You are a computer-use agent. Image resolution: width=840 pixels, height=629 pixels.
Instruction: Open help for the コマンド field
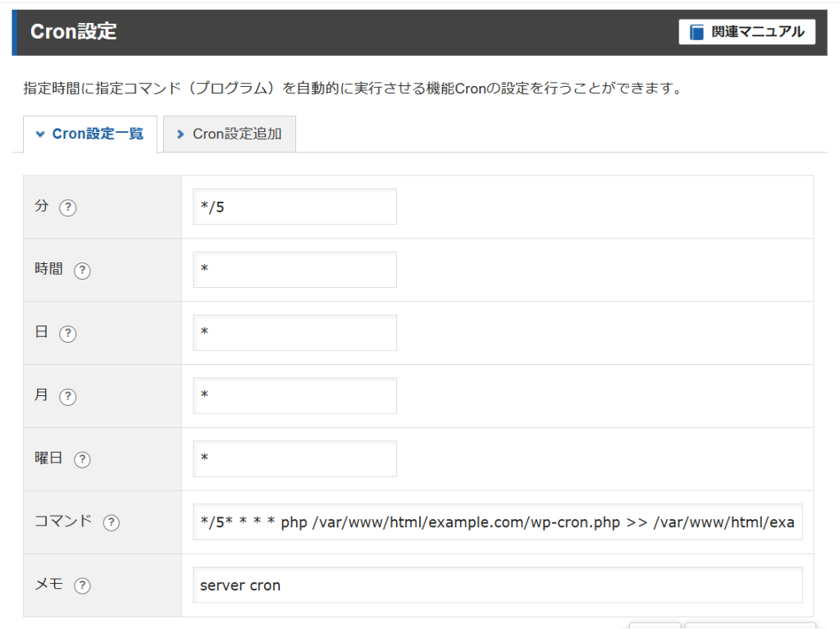(111, 522)
